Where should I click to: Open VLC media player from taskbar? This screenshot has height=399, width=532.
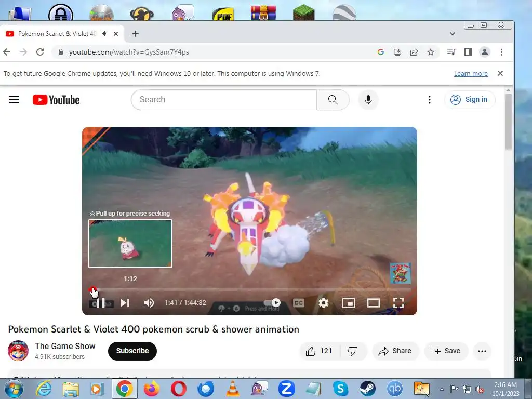tap(232, 389)
